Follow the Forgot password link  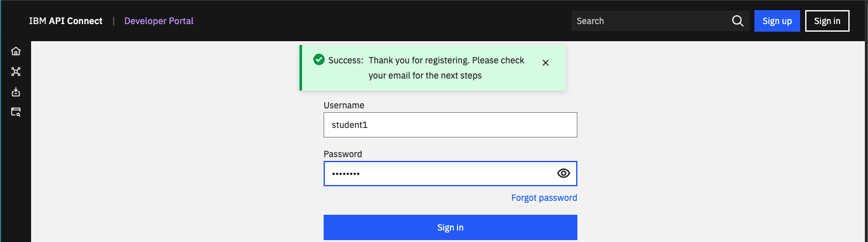544,198
